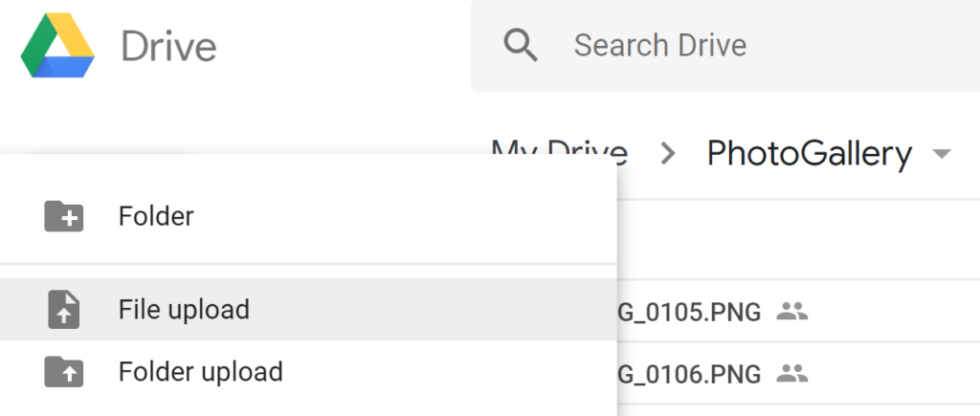Image resolution: width=980 pixels, height=416 pixels.
Task: Select the file ending in 0105.PNG
Action: coord(689,311)
